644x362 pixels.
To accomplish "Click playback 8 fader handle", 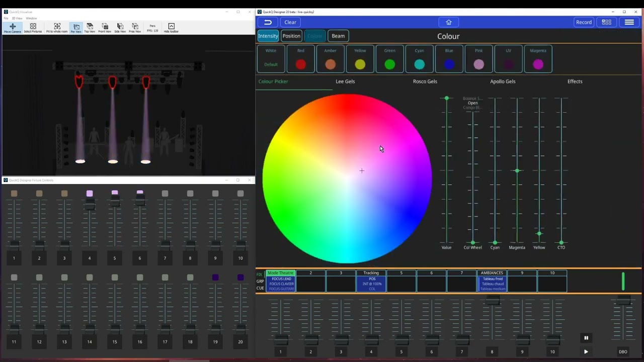I will [x=492, y=301].
